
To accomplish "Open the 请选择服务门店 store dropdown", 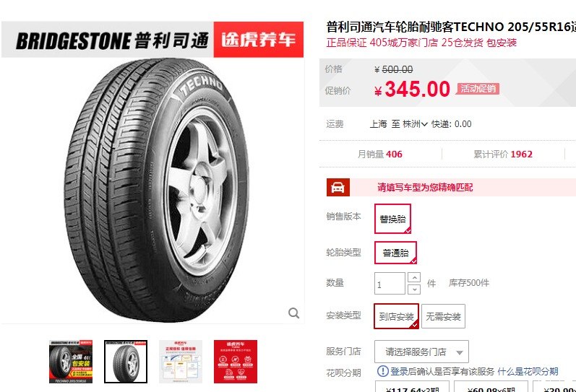I will click(421, 352).
